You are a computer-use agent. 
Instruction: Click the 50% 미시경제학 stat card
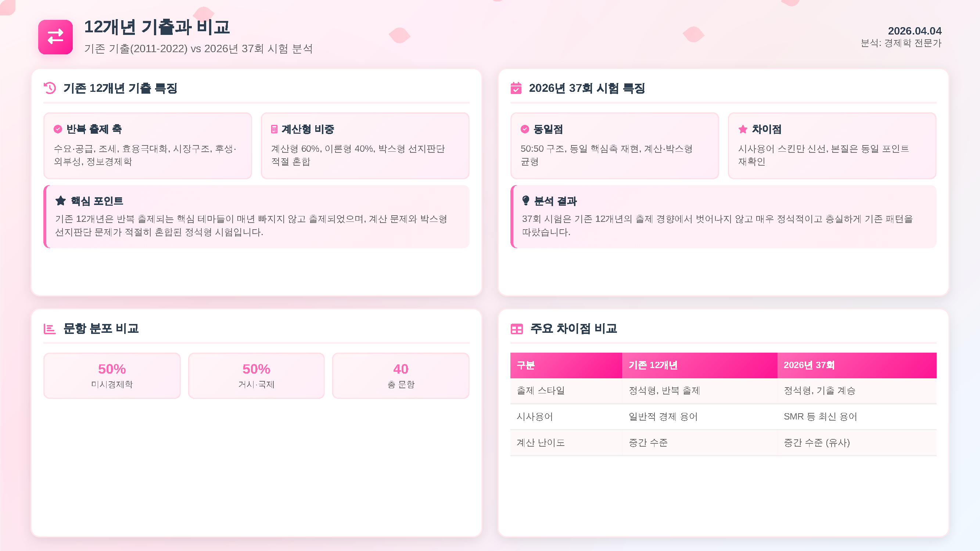pyautogui.click(x=112, y=376)
